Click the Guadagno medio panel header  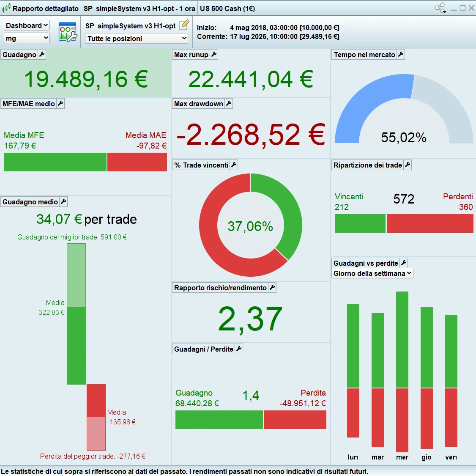point(30,202)
